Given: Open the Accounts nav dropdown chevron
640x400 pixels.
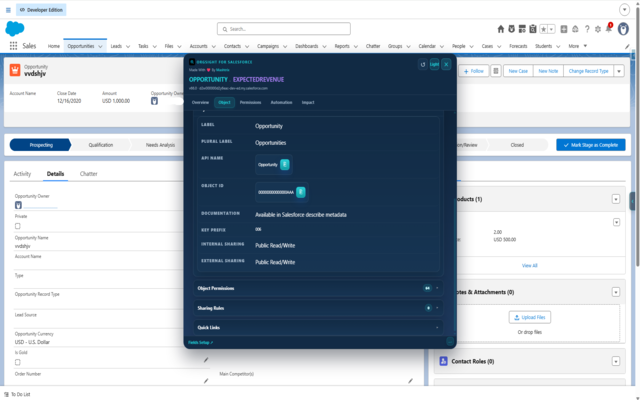Looking at the screenshot, I should tap(213, 47).
